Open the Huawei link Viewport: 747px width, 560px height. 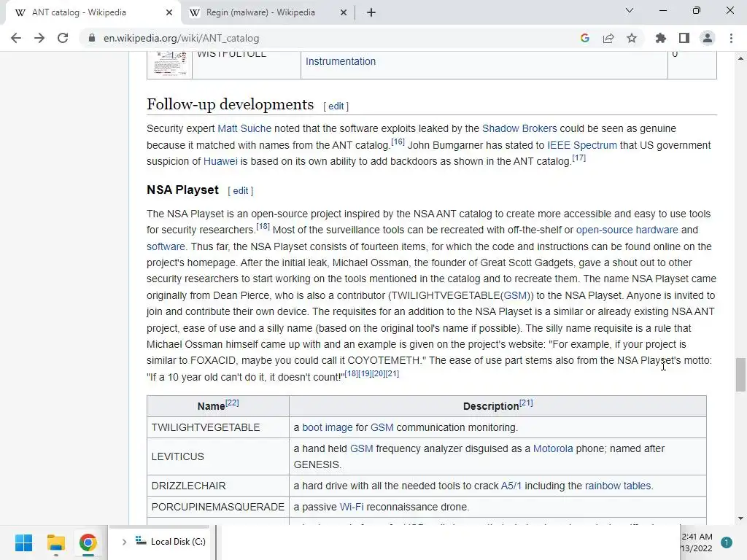220,161
